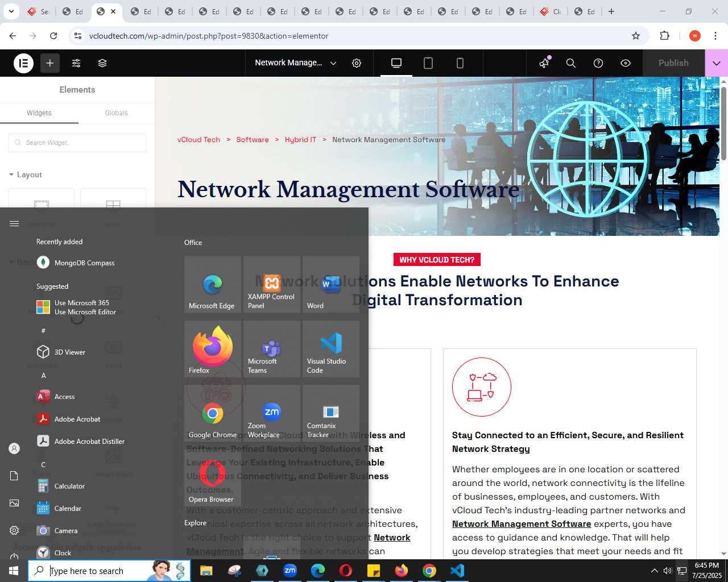Click the taskbar search box

pos(109,571)
